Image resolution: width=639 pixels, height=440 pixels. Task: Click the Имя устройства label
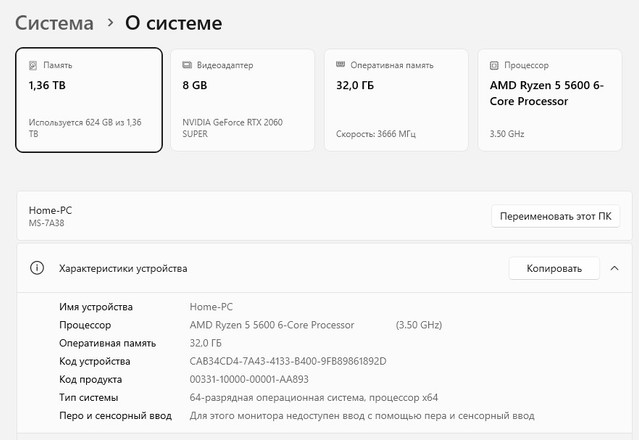96,307
